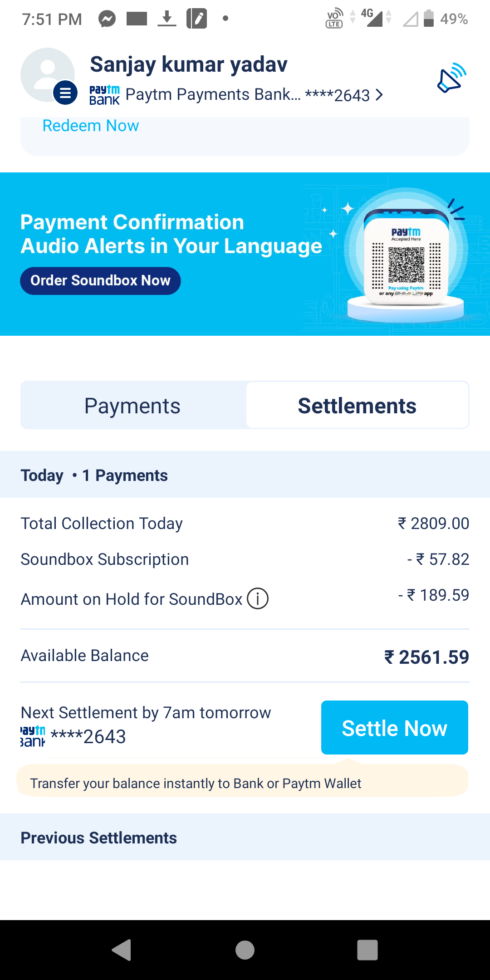Tap Order Soundbox Now button
Image resolution: width=490 pixels, height=980 pixels.
(100, 281)
